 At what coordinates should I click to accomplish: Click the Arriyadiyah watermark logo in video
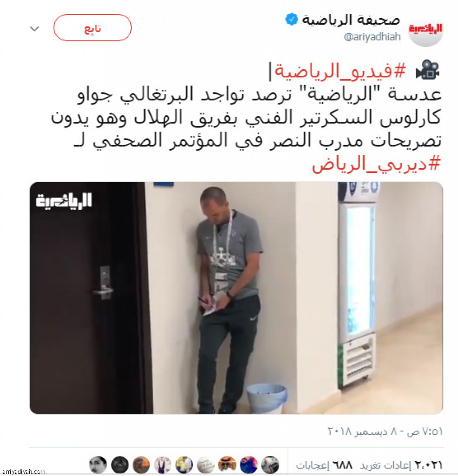point(64,201)
